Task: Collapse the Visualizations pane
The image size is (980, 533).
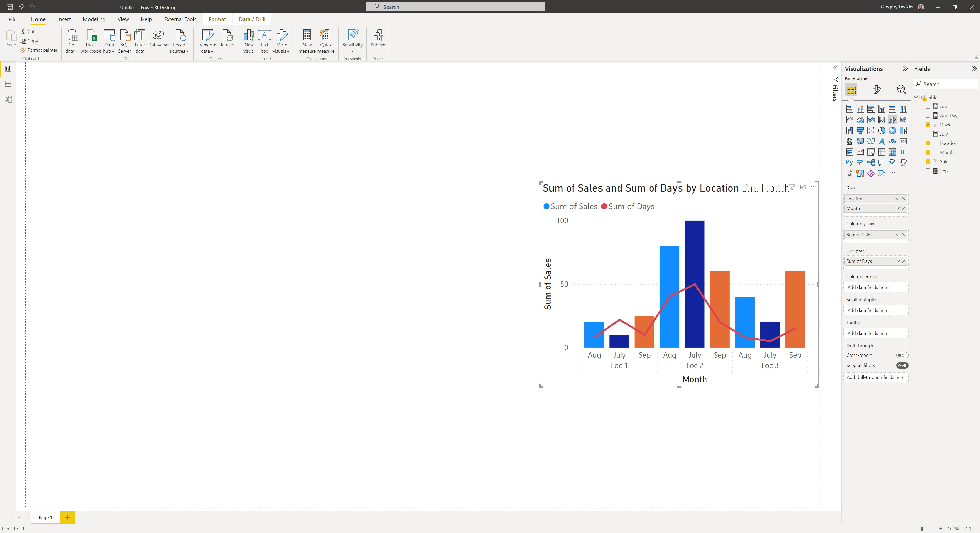Action: [905, 69]
